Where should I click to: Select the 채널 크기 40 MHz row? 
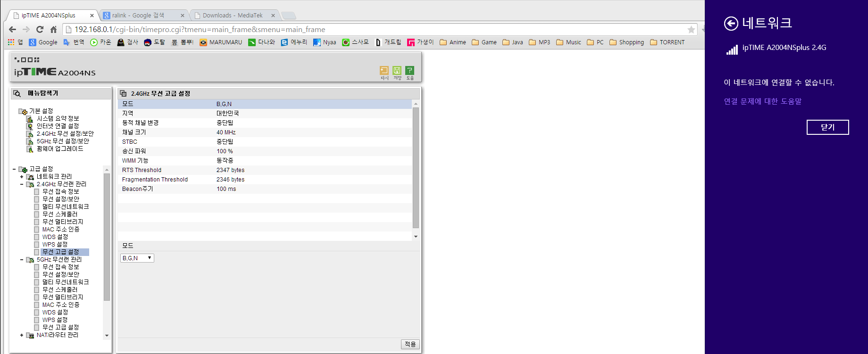pos(265,132)
